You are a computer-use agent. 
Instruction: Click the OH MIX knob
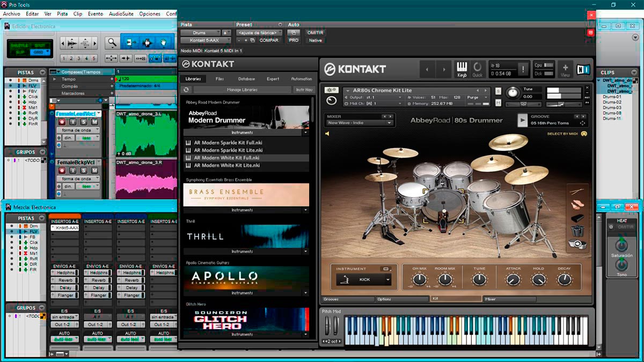pos(419,279)
